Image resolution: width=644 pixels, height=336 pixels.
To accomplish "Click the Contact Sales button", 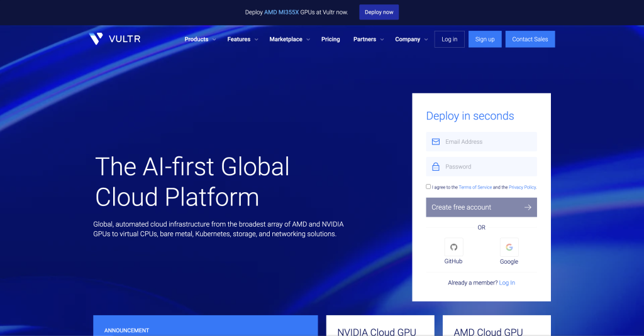I will [x=530, y=39].
